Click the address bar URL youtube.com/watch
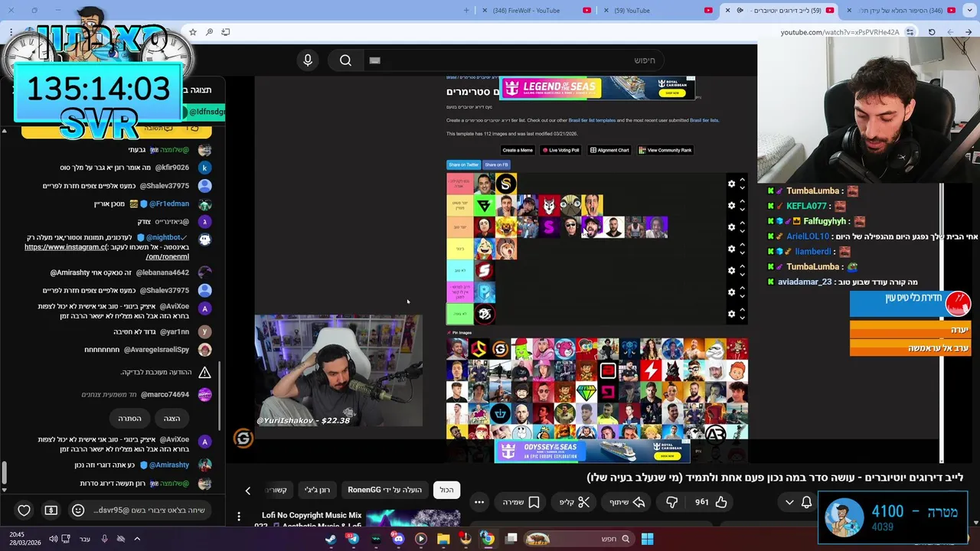The width and height of the screenshot is (980, 551). pyautogui.click(x=840, y=32)
